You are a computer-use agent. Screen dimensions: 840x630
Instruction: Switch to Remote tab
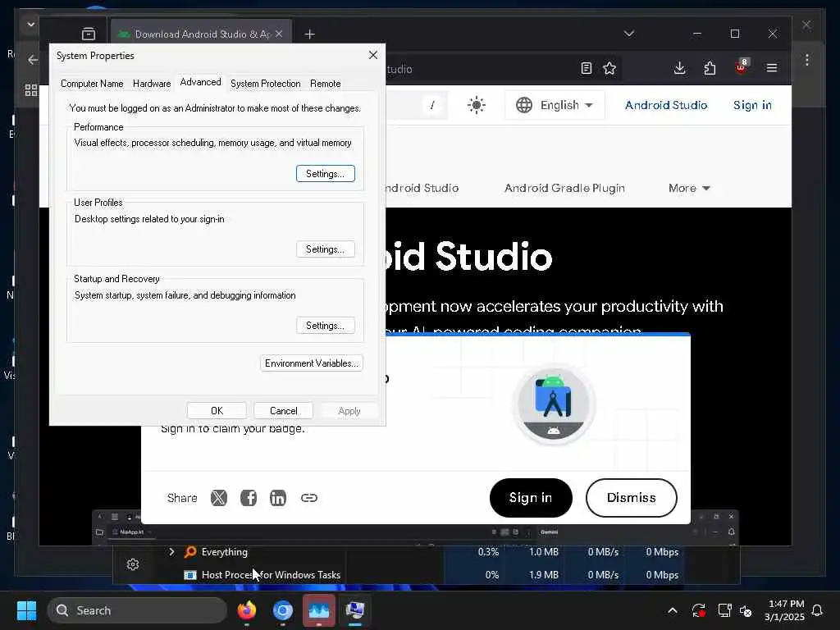(x=325, y=84)
